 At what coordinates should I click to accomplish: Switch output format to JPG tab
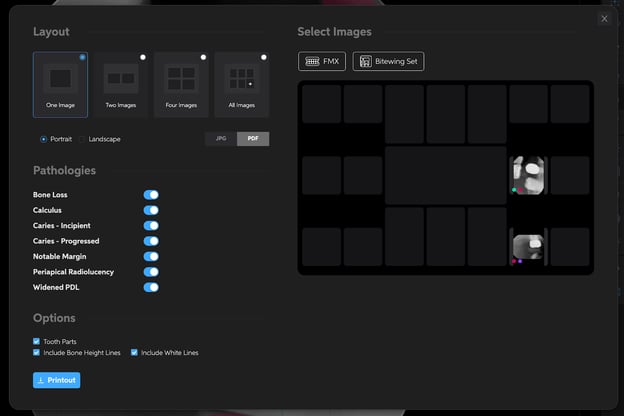tap(221, 139)
